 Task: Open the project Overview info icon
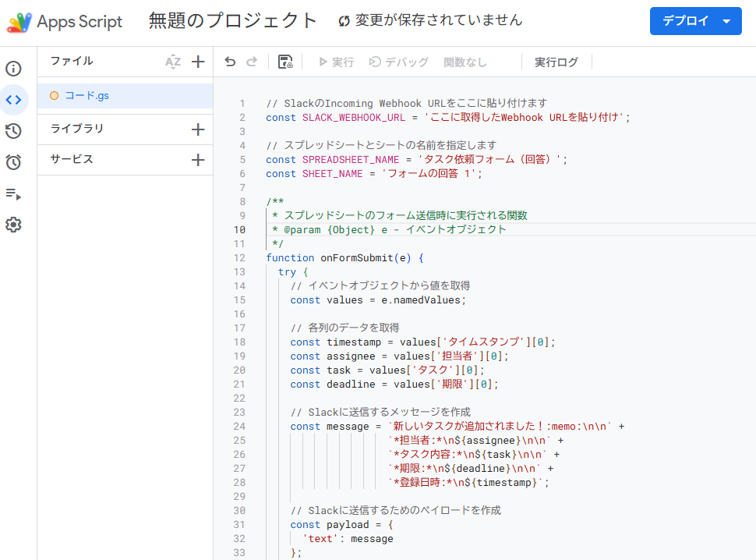(x=13, y=69)
